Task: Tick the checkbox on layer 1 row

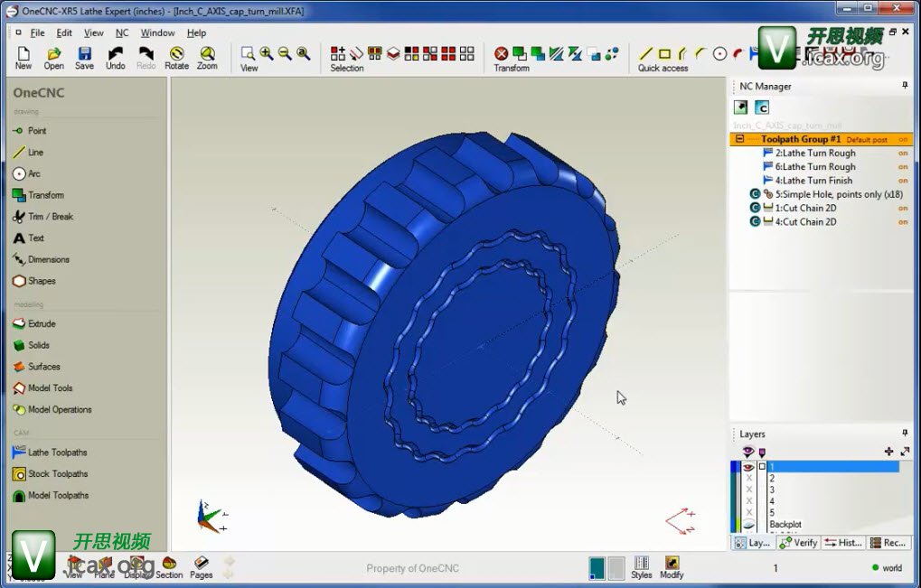Action: [x=762, y=467]
